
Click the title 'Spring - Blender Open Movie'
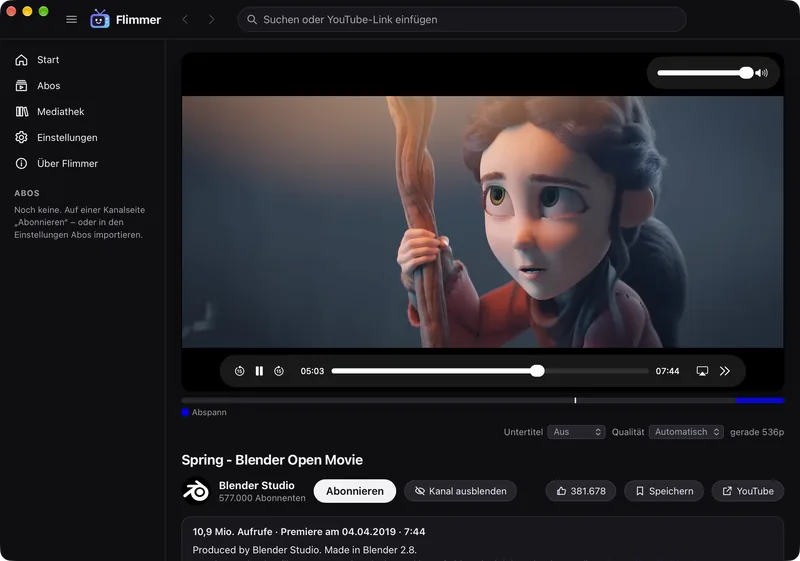(x=272, y=460)
